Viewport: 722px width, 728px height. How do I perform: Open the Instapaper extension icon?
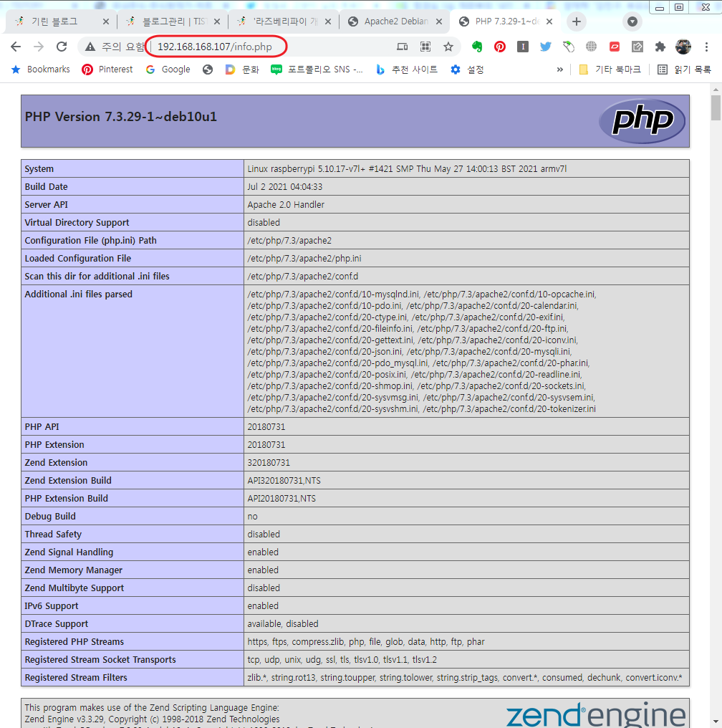522,47
